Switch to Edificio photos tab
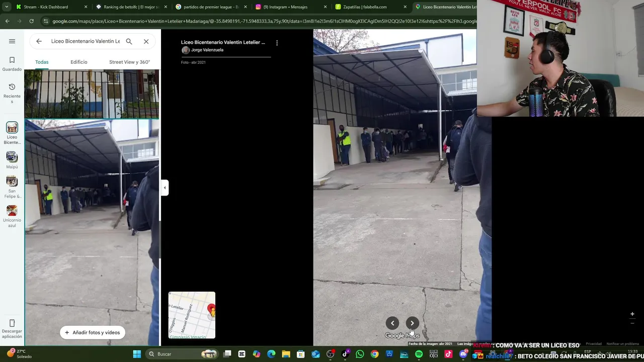Image resolution: width=644 pixels, height=362 pixels. (x=78, y=62)
